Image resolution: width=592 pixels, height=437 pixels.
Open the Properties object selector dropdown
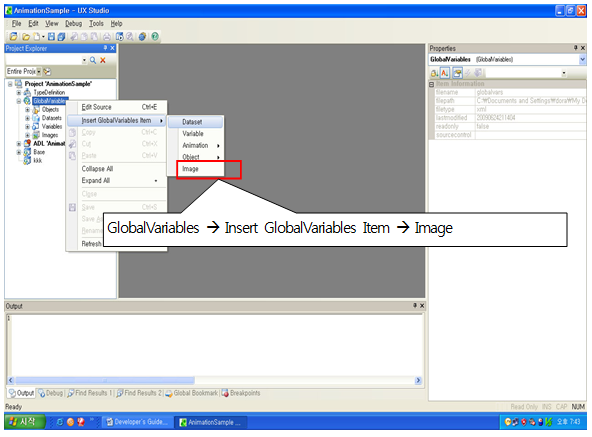tap(582, 59)
